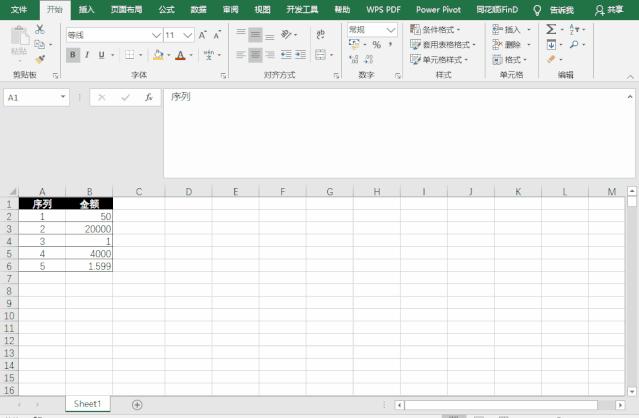This screenshot has height=418, width=639.
Task: Align text to bottom
Action: tap(270, 35)
